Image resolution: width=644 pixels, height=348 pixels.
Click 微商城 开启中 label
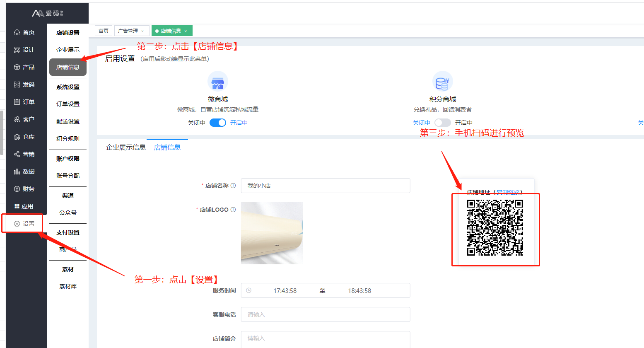[x=239, y=123]
